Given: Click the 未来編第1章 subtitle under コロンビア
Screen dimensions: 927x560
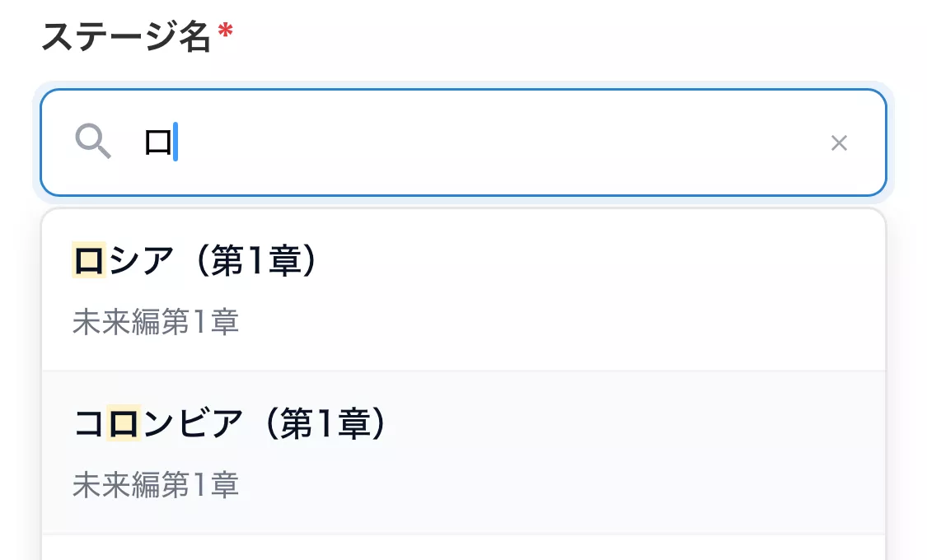Looking at the screenshot, I should (156, 485).
